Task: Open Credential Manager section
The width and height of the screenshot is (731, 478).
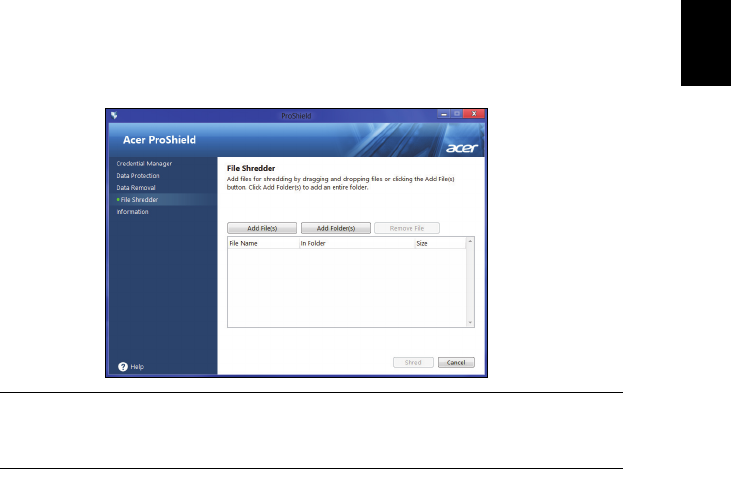Action: click(x=144, y=164)
